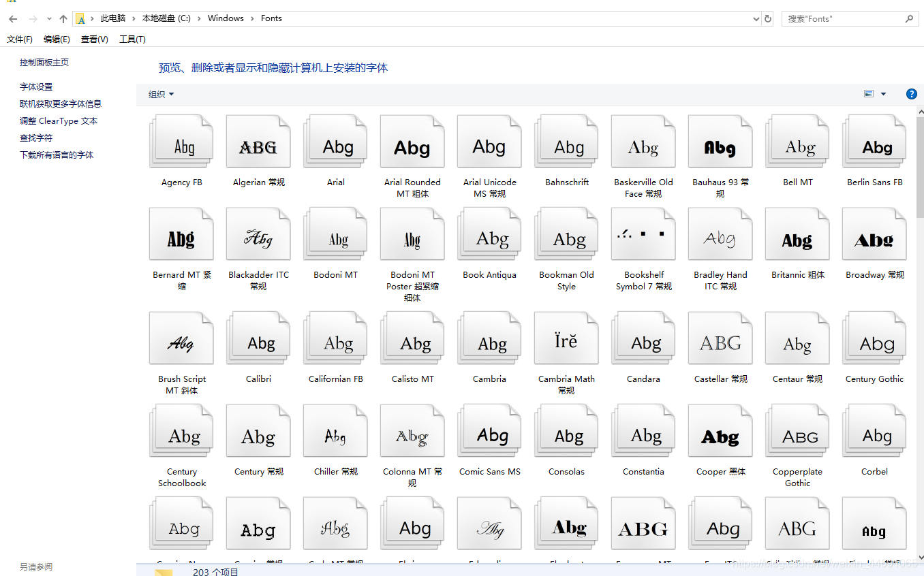Select Bookshelf Symbol 7 font icon
The height and width of the screenshot is (576, 924).
(x=643, y=234)
